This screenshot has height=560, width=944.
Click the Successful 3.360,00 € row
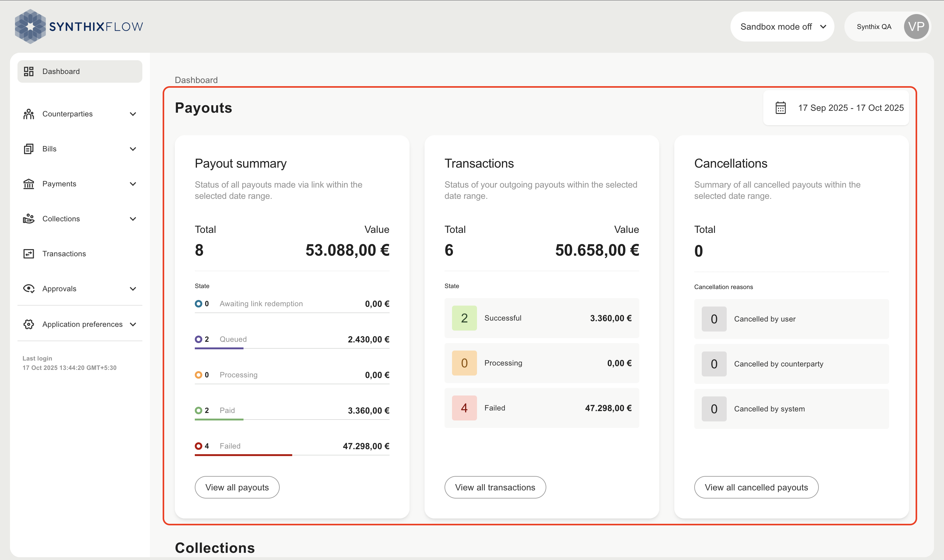(x=542, y=318)
